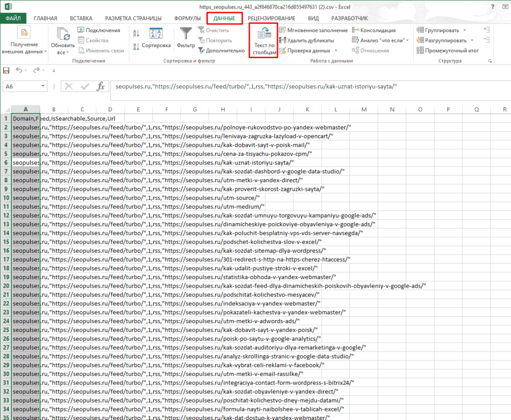Image resolution: width=511 pixels, height=420 pixels.
Task: Select row 31 cell with bitrix24 URL
Action: pos(26,383)
